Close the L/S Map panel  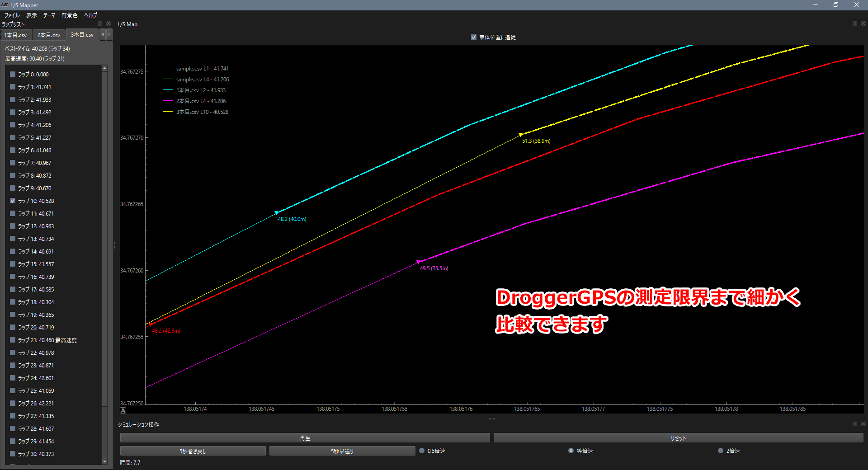(x=863, y=23)
